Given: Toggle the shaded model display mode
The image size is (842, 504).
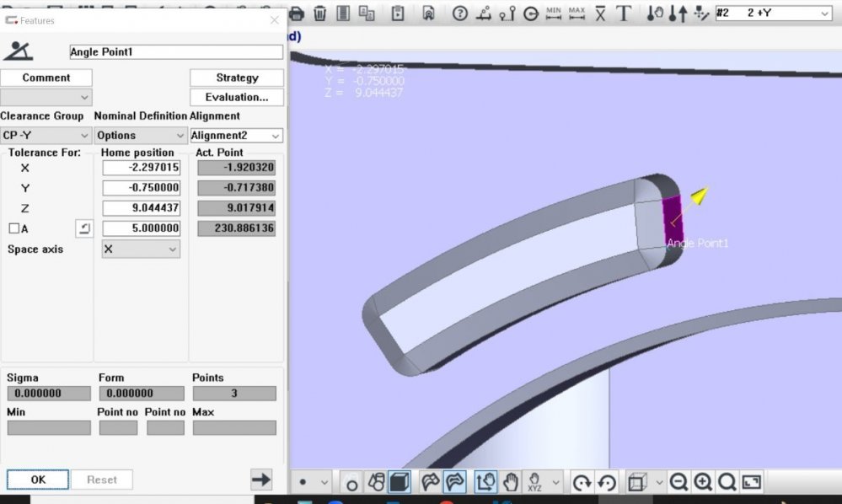Looking at the screenshot, I should point(399,481).
